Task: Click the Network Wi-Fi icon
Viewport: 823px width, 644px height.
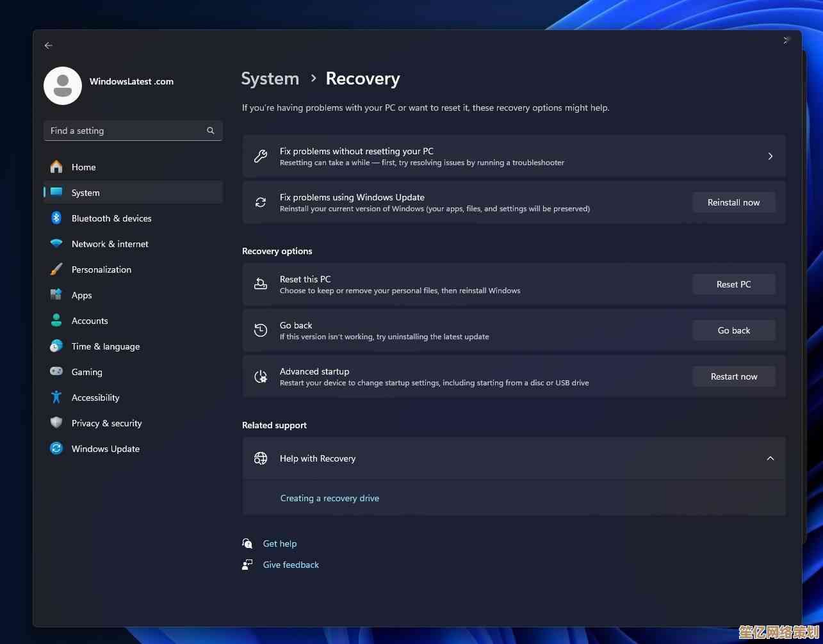Action: pos(56,244)
